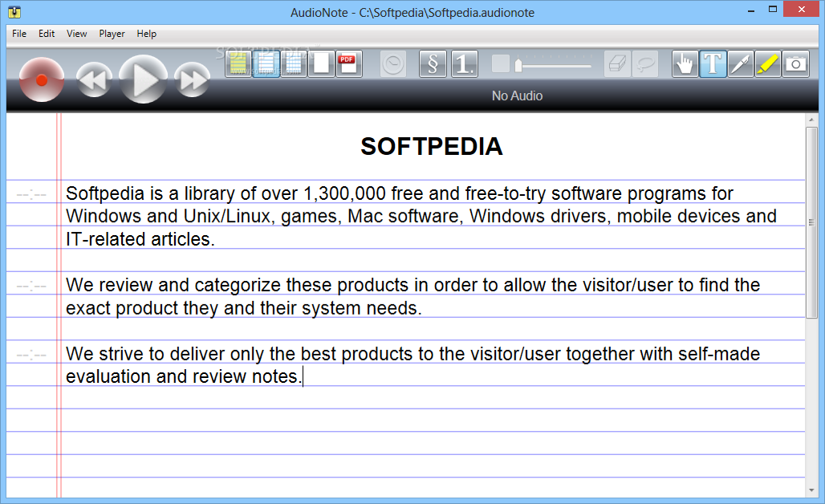Click the scrollbar down arrow

tap(811, 490)
